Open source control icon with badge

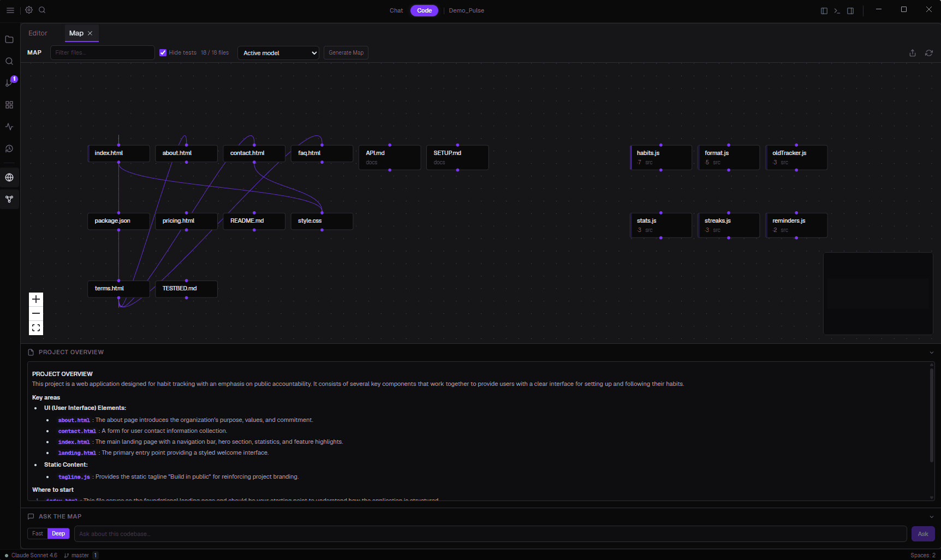[x=9, y=82]
